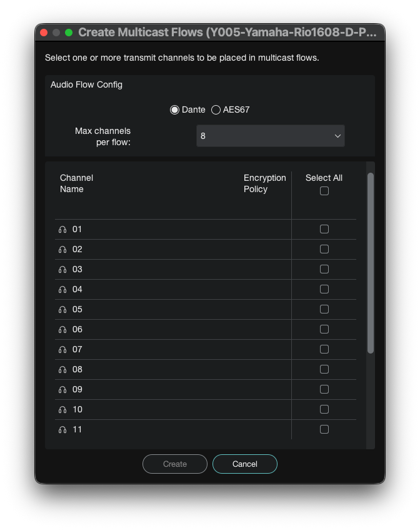The image size is (420, 530).
Task: Enable the checkbox for channel 08
Action: [324, 369]
